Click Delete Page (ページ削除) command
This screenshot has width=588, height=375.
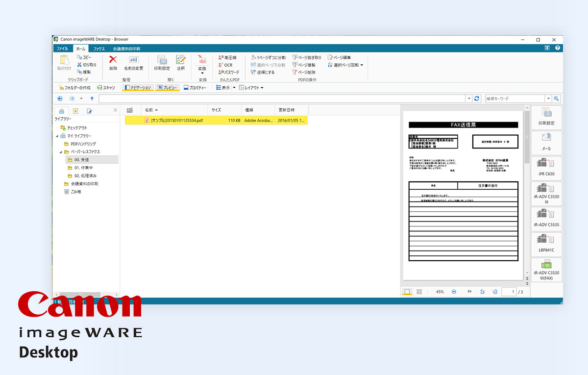(304, 72)
